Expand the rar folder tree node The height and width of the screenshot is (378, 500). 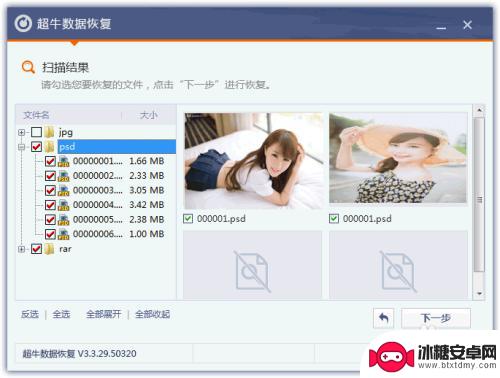[x=21, y=249]
